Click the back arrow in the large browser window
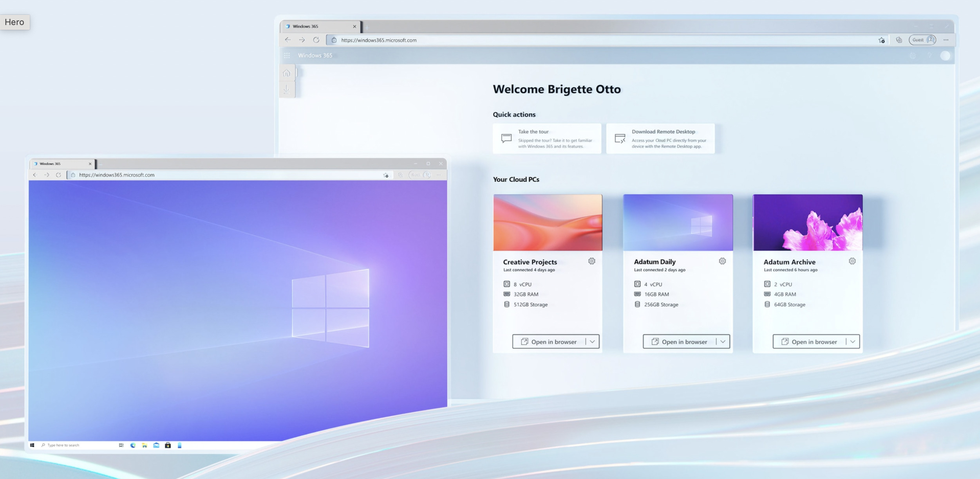The image size is (980, 479). [x=288, y=40]
